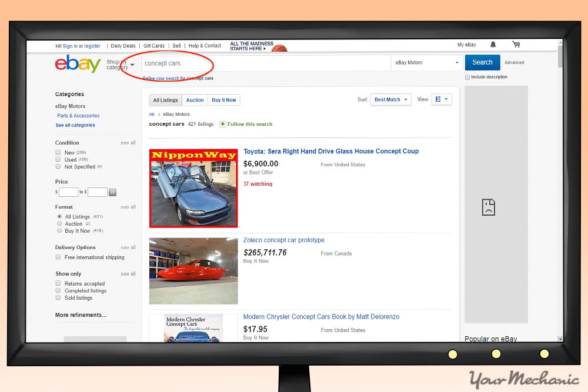
Task: Open Parts & Accessories category
Action: 78,116
